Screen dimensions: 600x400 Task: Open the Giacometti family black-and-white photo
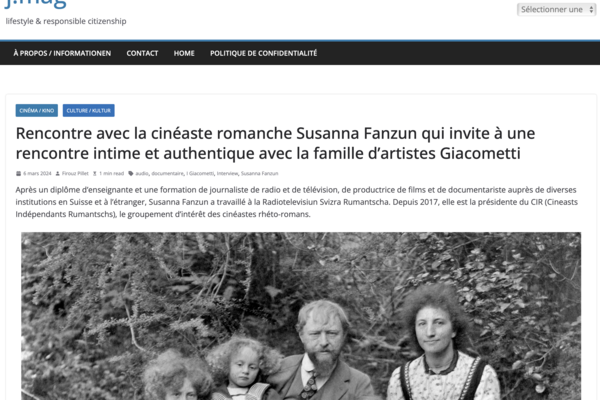(301, 316)
